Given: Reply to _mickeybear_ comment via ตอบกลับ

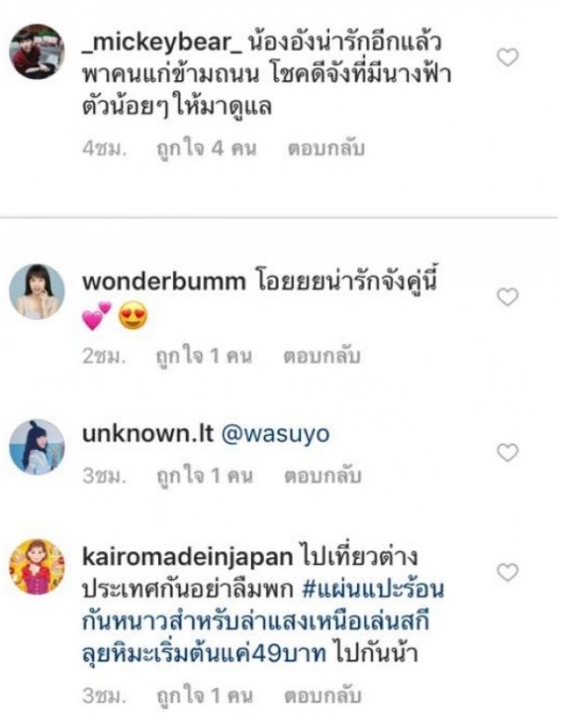Looking at the screenshot, I should [325, 149].
